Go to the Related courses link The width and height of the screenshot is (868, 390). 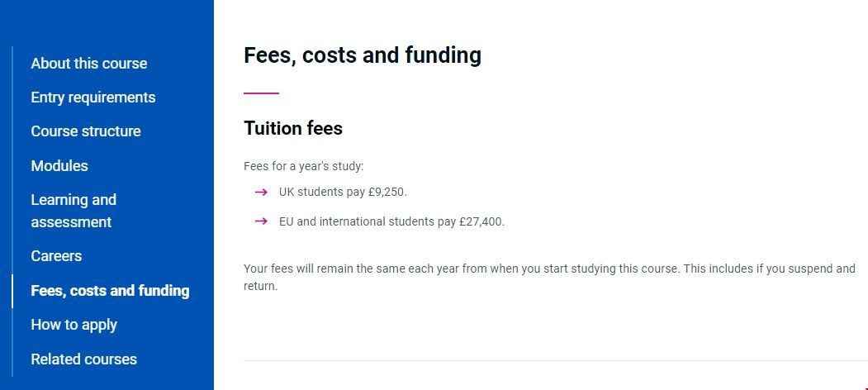83,359
